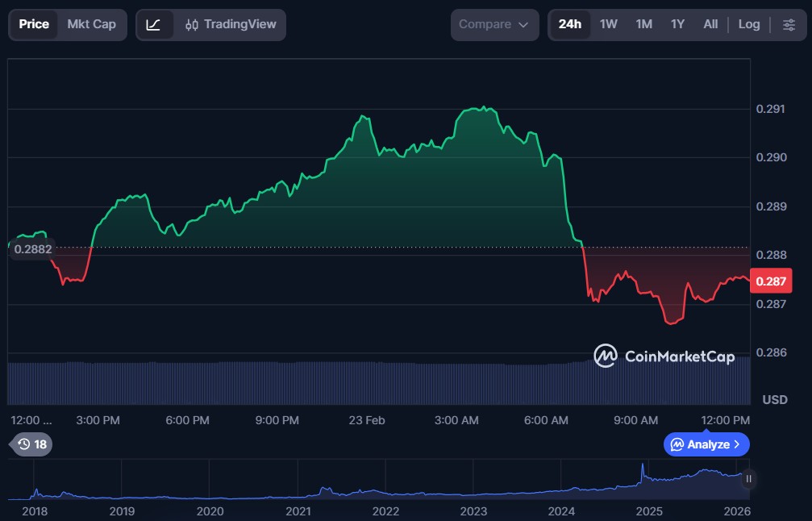Screen dimensions: 812x521
Task: Select the 1W time range tab
Action: coord(609,24)
